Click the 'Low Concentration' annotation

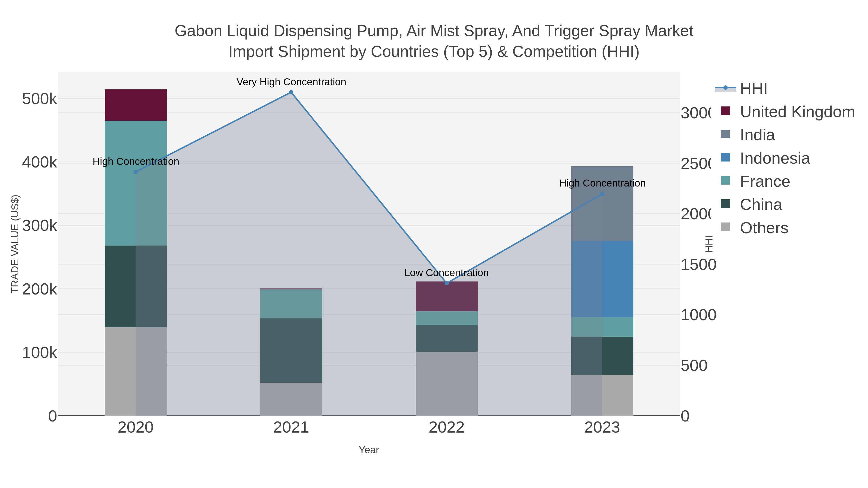pos(447,273)
